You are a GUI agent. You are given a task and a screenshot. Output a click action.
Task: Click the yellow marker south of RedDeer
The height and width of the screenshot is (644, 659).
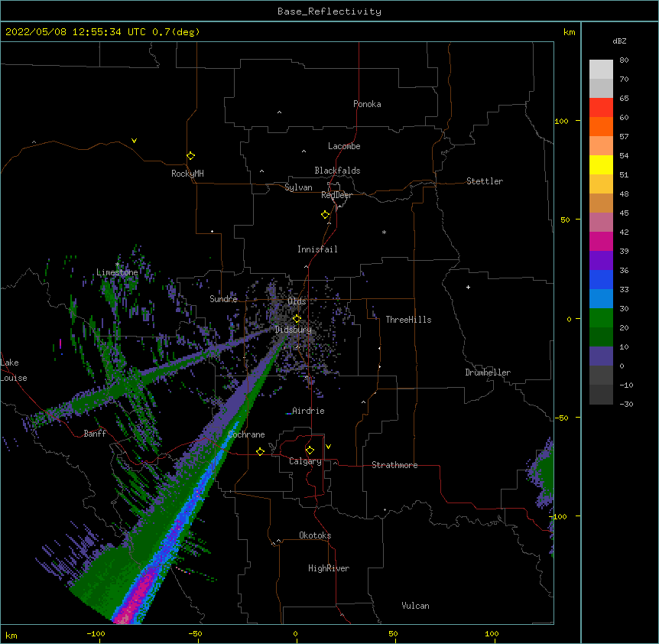pyautogui.click(x=326, y=214)
